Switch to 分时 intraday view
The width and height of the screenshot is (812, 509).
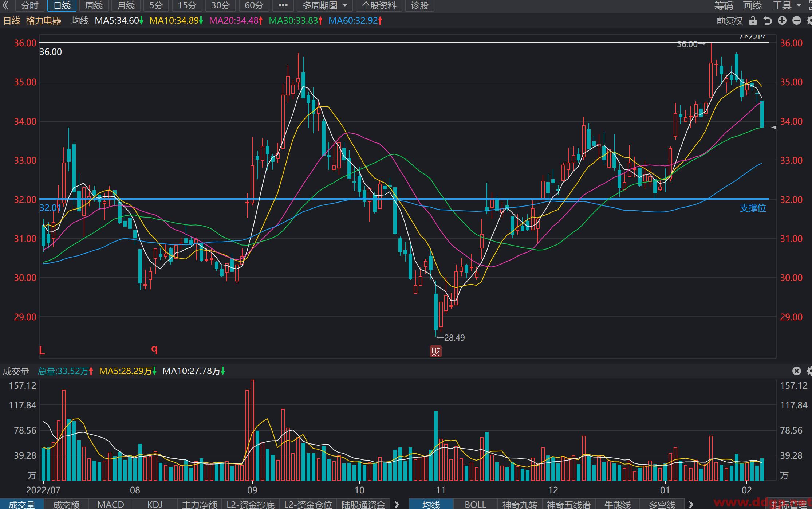pyautogui.click(x=29, y=5)
